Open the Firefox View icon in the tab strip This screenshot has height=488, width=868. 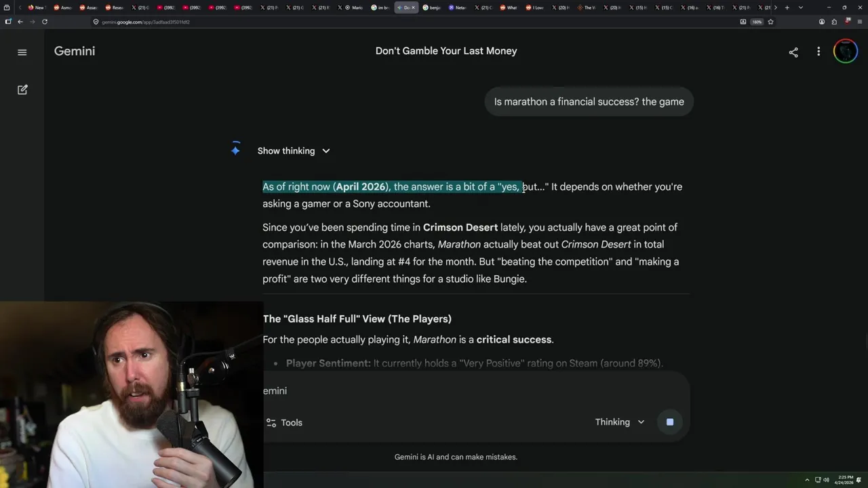click(7, 7)
